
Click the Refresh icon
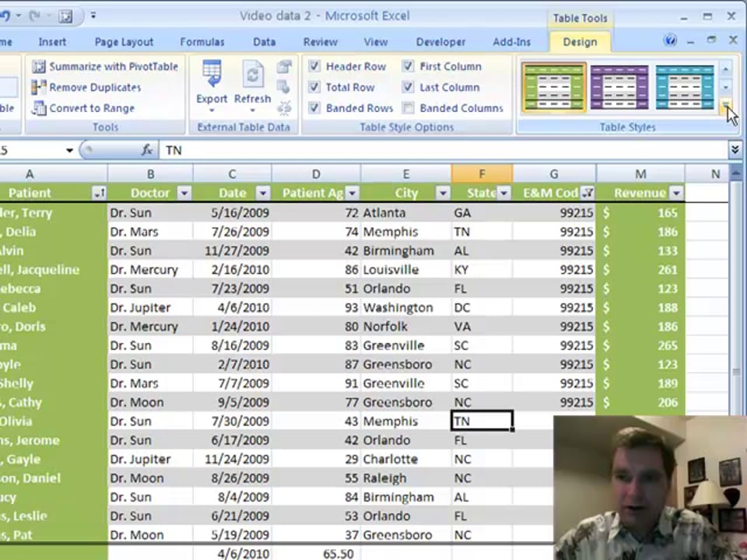pyautogui.click(x=252, y=74)
